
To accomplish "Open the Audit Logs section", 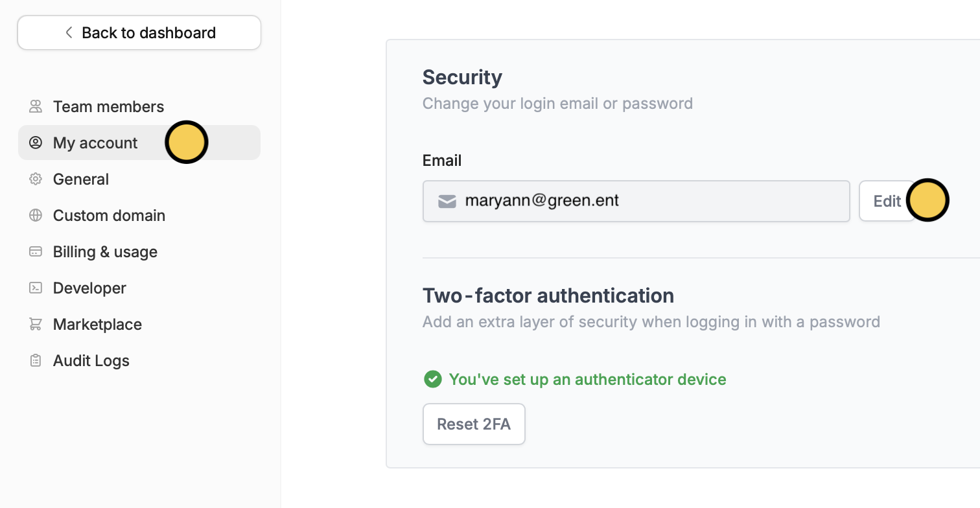I will pyautogui.click(x=91, y=360).
